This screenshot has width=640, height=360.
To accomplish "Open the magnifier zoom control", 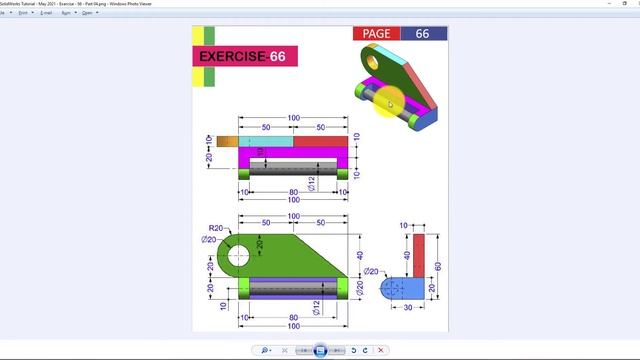I will [x=266, y=350].
